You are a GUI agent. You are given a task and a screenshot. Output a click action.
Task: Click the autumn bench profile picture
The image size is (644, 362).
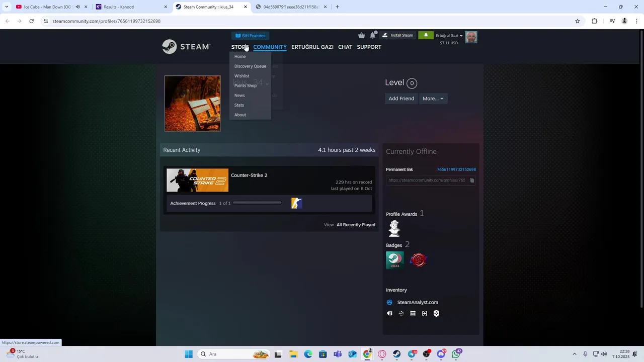(192, 104)
